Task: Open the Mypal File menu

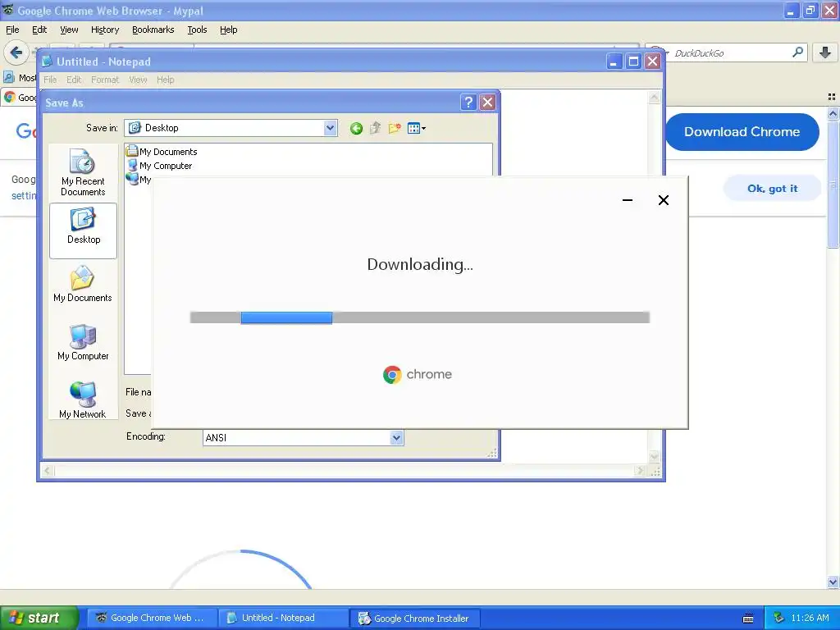Action: [x=12, y=30]
